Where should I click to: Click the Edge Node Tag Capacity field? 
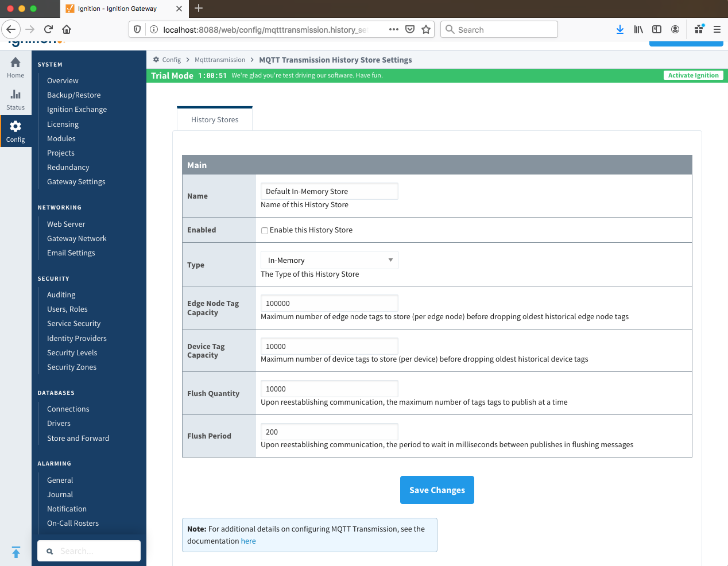[330, 303]
